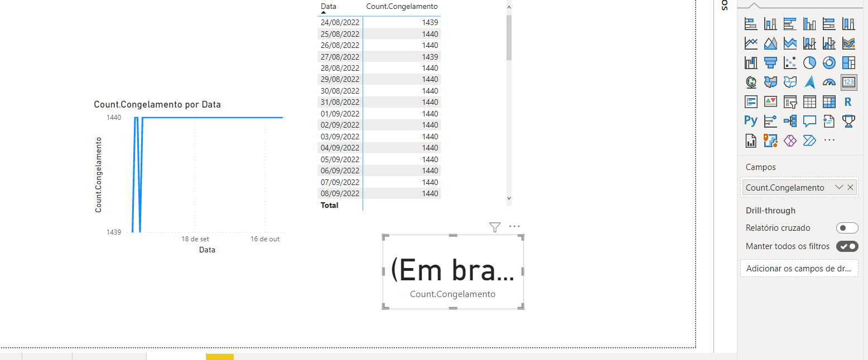This screenshot has width=868, height=360.
Task: Select the stacked bar chart visual
Action: [751, 24]
